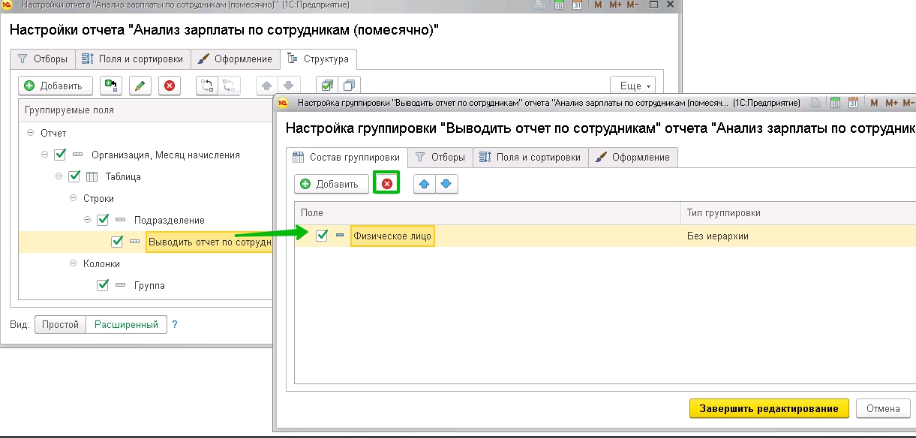Click the Без иерархии grouping type cell
Screen dimensions: 916x438
(798, 236)
